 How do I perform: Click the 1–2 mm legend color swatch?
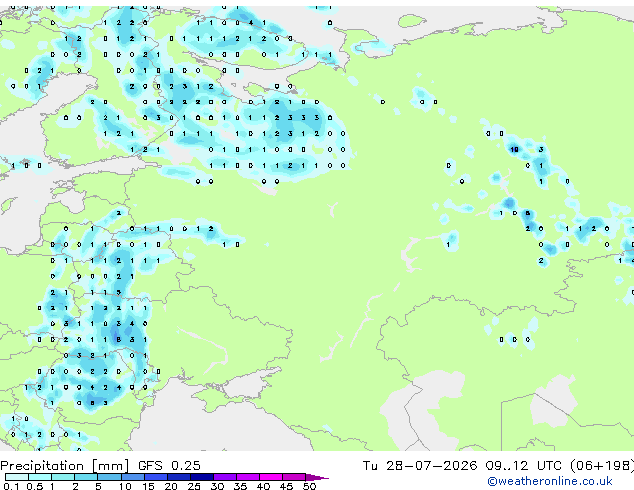pos(63,477)
